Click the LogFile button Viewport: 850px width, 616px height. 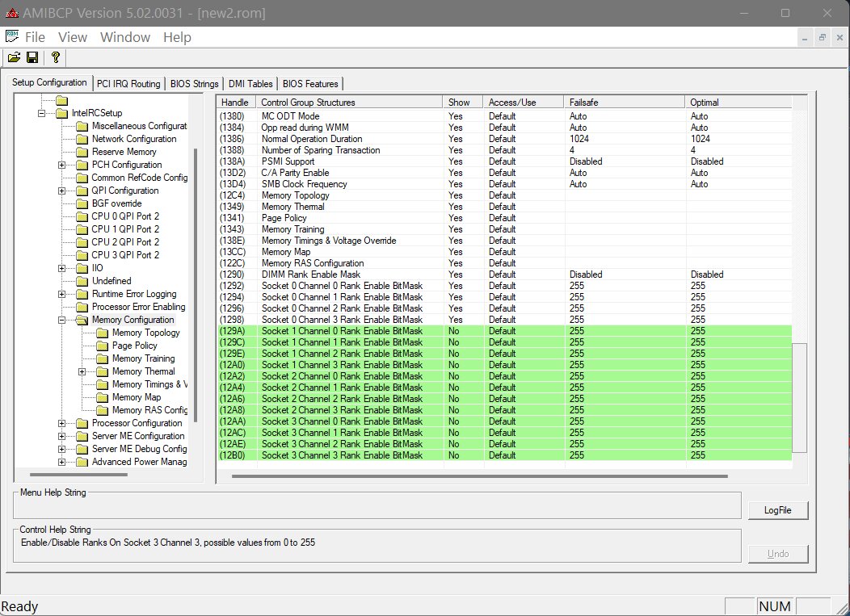(778, 510)
